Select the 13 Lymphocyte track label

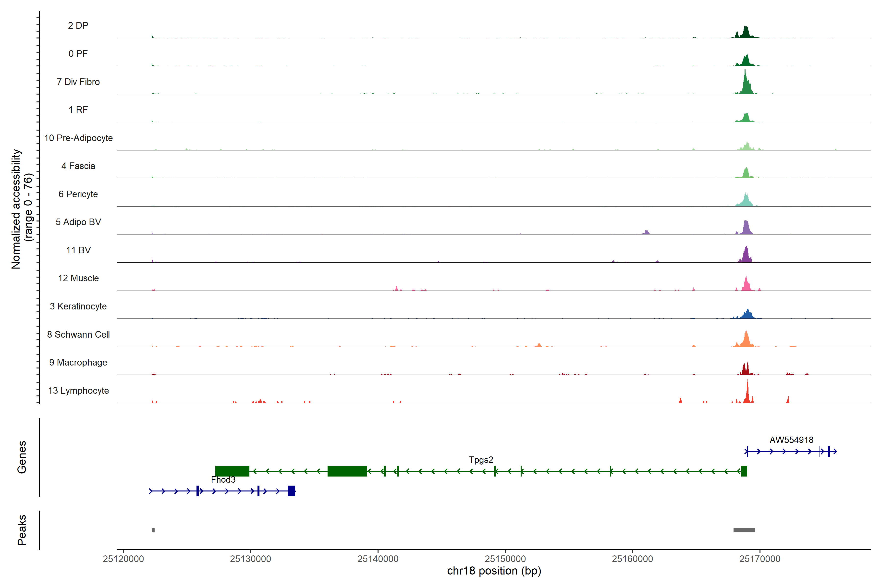click(78, 390)
